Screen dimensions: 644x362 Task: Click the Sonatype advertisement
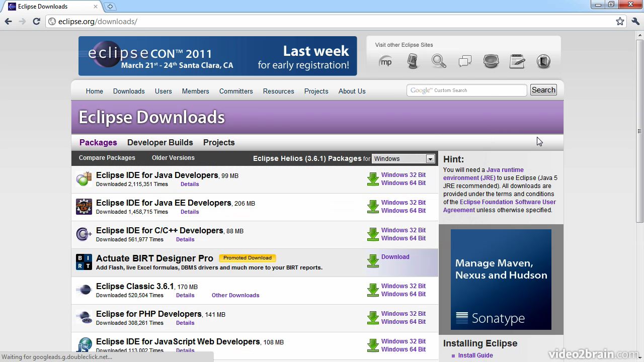click(501, 280)
